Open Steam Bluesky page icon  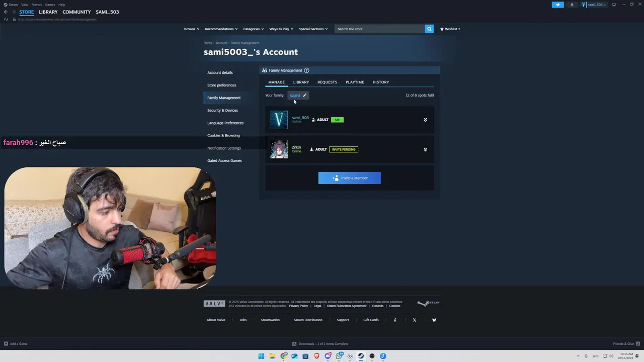(x=434, y=320)
